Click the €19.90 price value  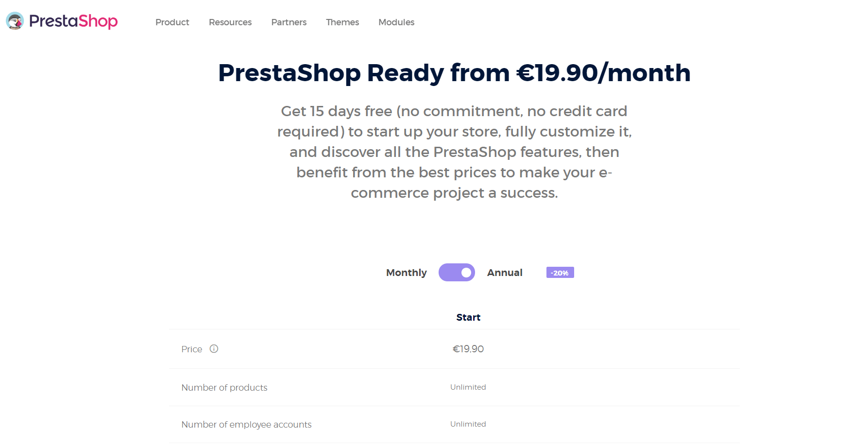(x=468, y=349)
